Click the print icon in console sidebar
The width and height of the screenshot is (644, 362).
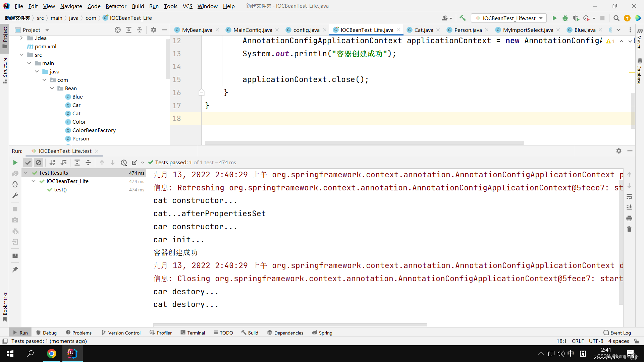click(629, 219)
